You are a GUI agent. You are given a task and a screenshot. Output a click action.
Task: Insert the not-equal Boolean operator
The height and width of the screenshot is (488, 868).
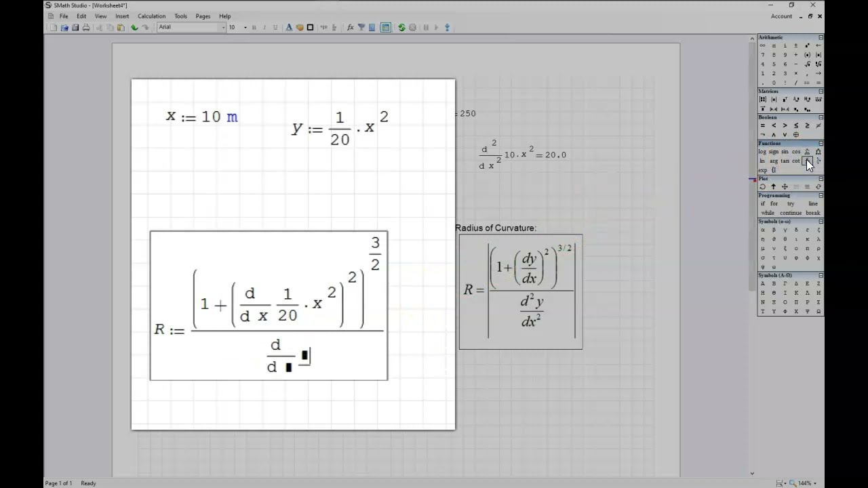click(x=818, y=125)
